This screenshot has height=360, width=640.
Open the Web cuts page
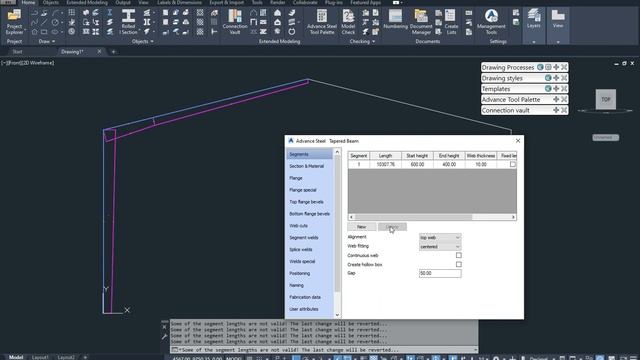click(298, 225)
